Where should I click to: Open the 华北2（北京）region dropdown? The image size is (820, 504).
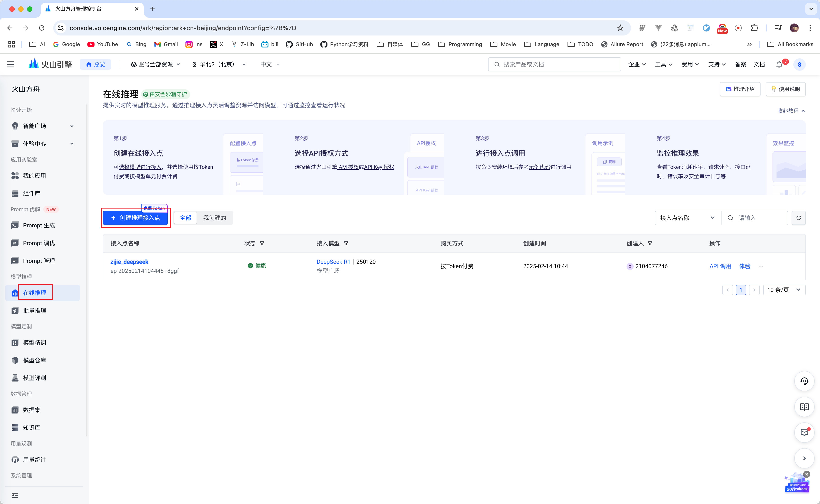[x=219, y=64]
